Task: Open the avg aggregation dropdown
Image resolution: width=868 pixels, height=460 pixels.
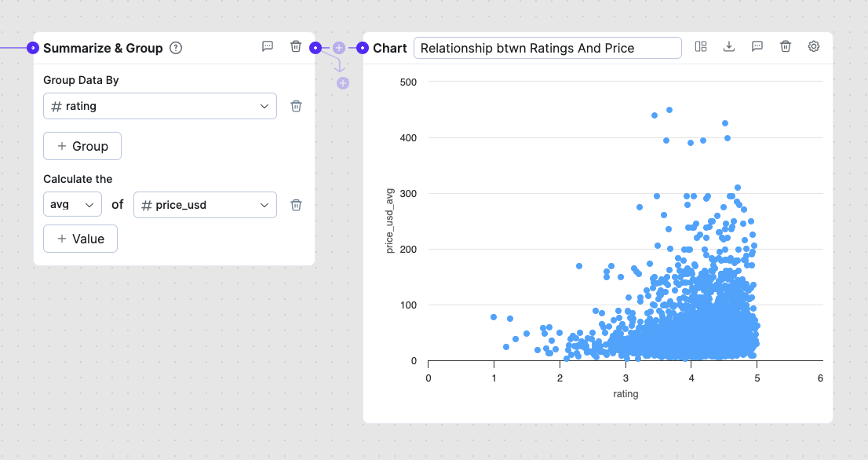Action: [72, 205]
